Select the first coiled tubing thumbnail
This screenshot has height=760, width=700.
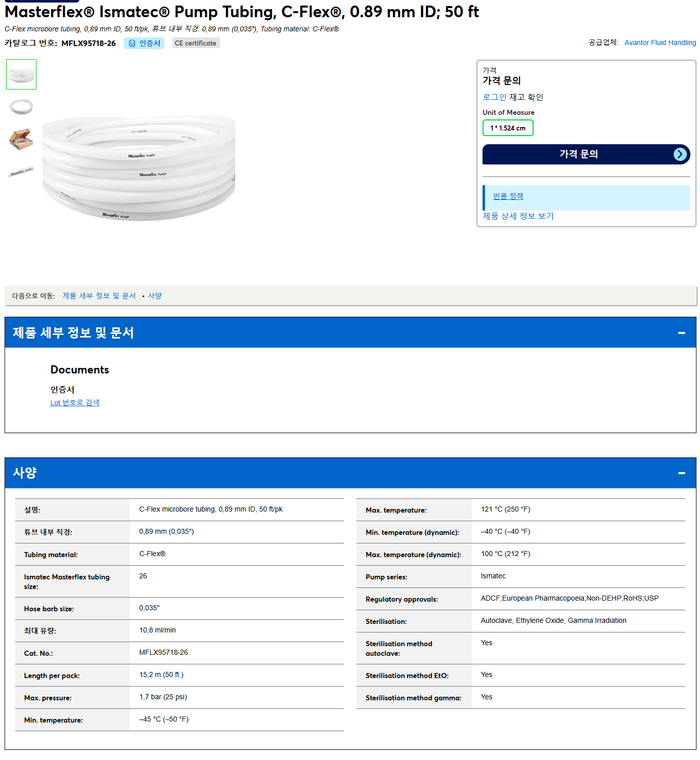pos(21,74)
